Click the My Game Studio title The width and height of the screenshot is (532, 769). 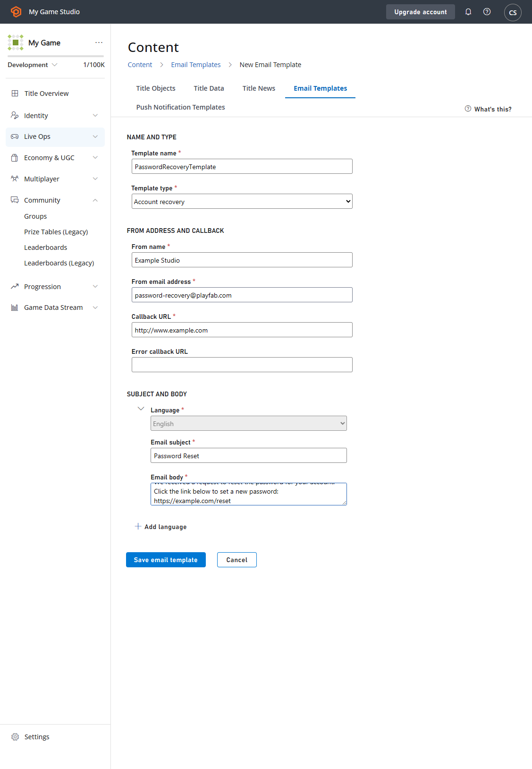pyautogui.click(x=54, y=12)
